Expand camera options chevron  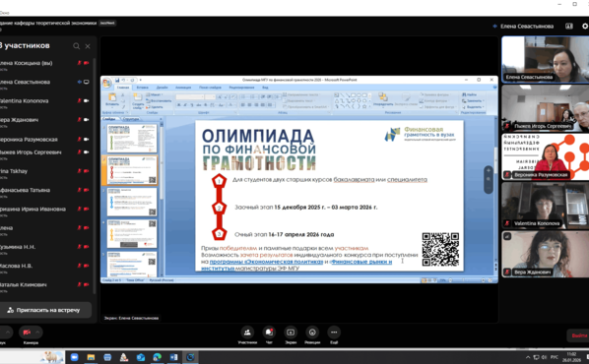[x=37, y=333]
